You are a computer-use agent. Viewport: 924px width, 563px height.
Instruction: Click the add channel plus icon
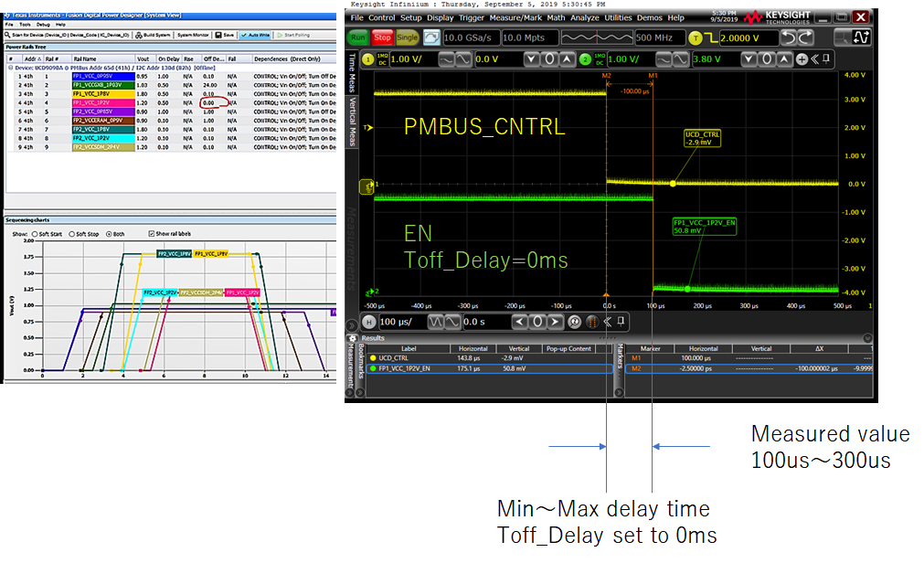click(x=802, y=59)
